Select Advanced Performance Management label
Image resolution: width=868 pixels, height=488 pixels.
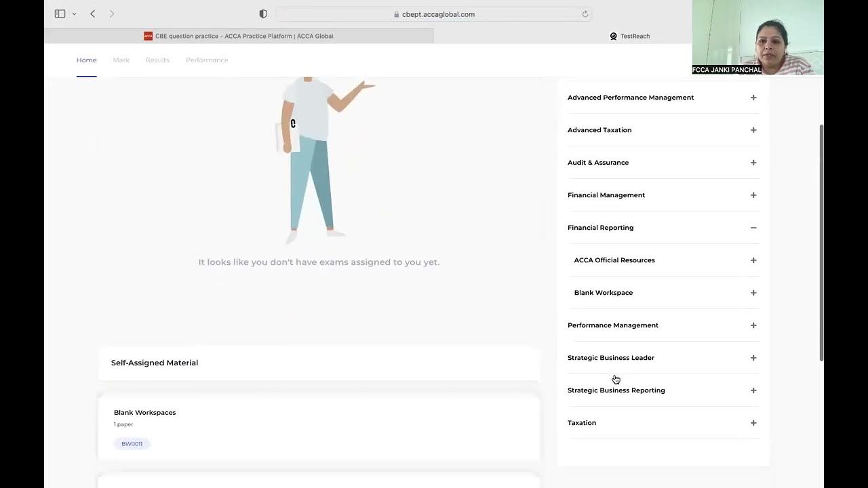point(631,98)
